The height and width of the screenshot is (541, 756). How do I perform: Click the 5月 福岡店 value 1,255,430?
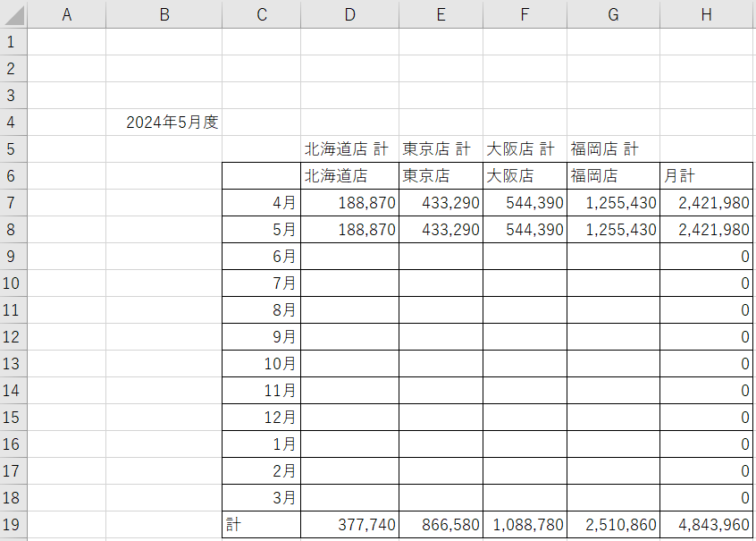pyautogui.click(x=613, y=230)
